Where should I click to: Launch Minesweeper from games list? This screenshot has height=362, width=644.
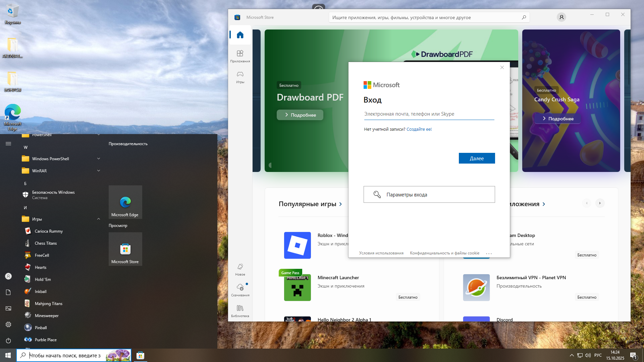47,315
